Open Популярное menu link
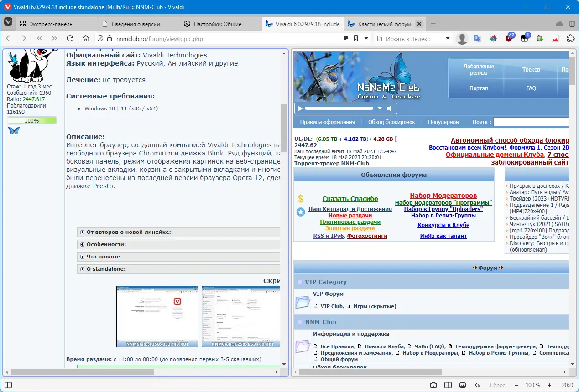 pyautogui.click(x=443, y=122)
